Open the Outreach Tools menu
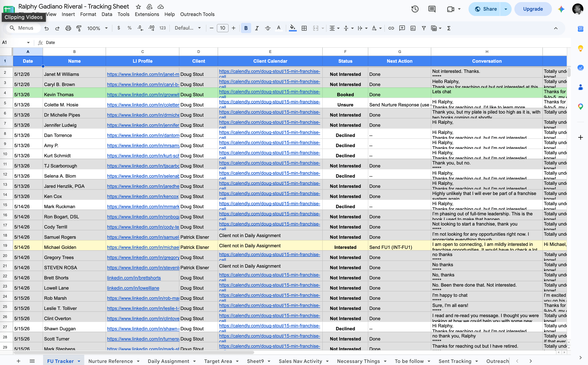Viewport: 588px width, 365px height. point(197,14)
